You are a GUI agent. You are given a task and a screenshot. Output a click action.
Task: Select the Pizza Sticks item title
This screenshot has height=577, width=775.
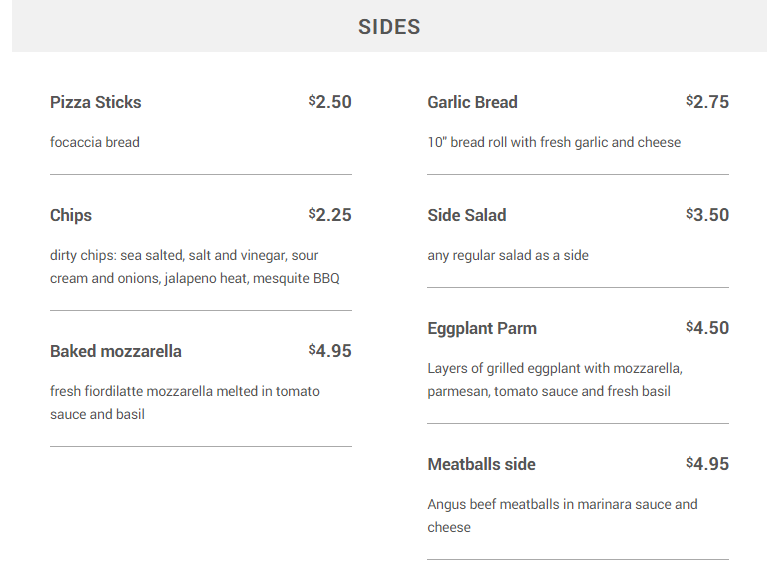[x=96, y=102]
